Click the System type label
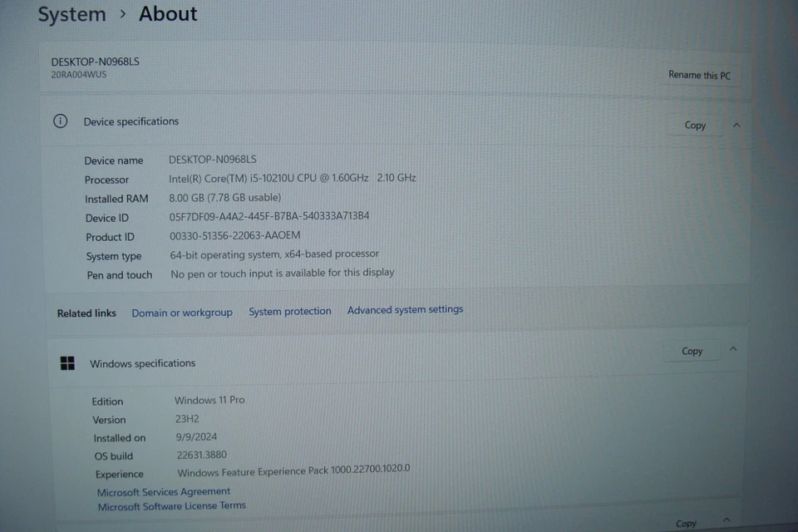 [114, 256]
